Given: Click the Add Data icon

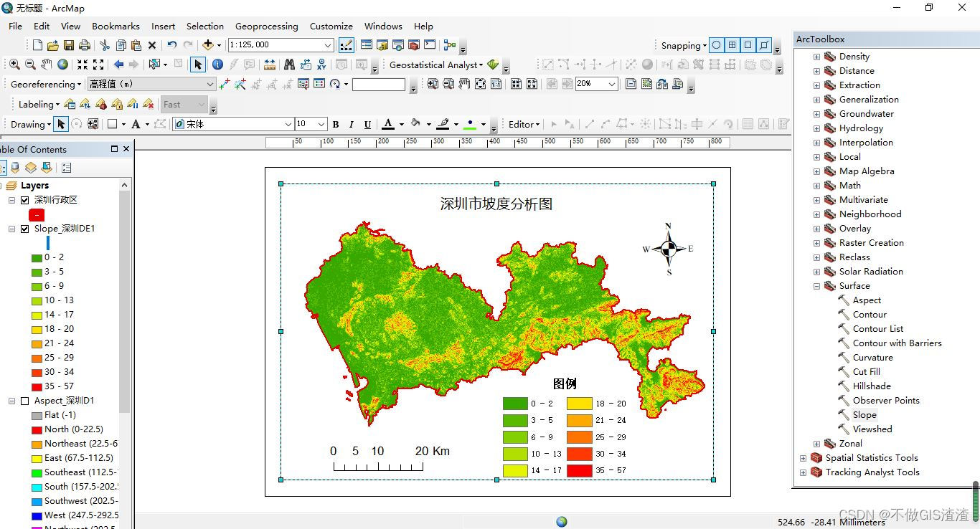Looking at the screenshot, I should coord(208,44).
